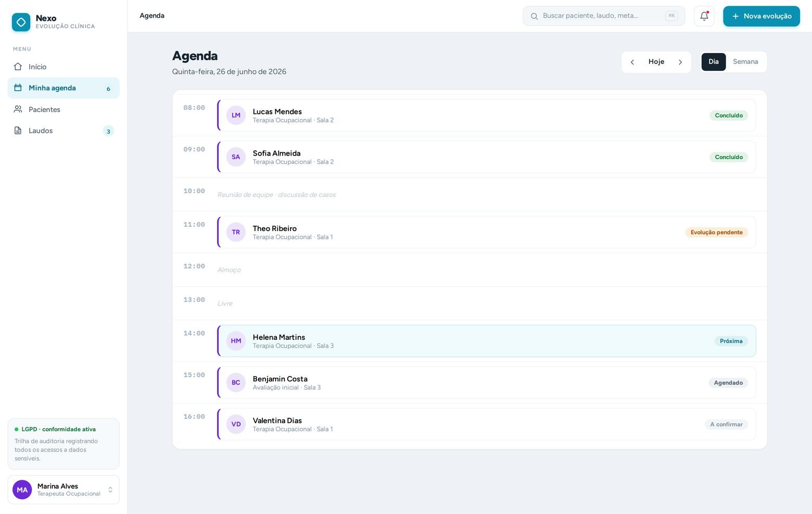Open the Benjamin Costa appointment
The image size is (812, 514).
[487, 382]
